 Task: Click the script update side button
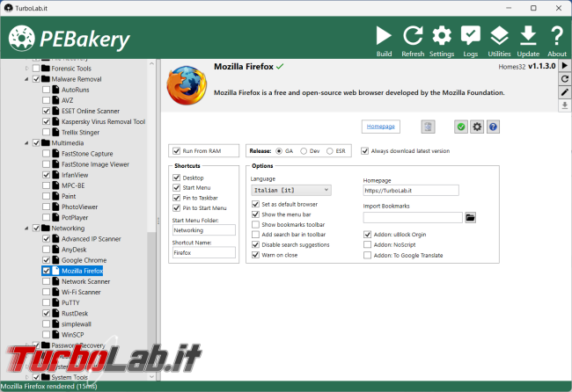pos(565,105)
